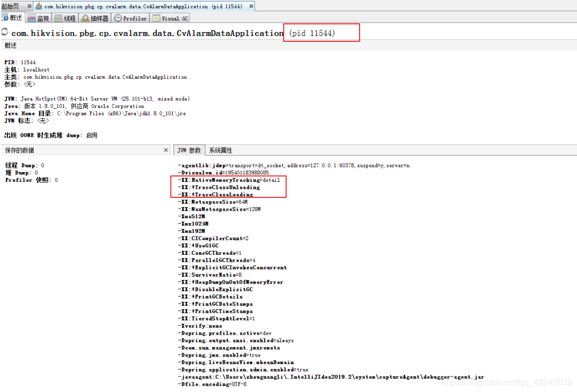577x392 pixels.
Task: Click the PID: 11544 line
Action: pos(20,63)
